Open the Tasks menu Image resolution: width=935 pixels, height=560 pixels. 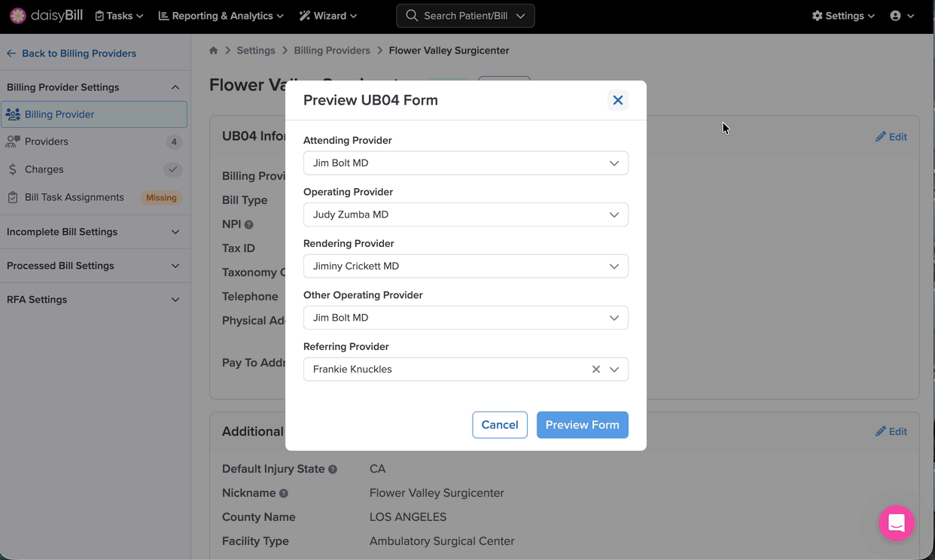[119, 16]
